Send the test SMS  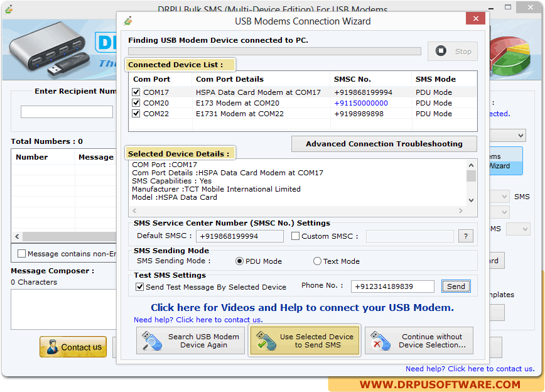tap(456, 286)
